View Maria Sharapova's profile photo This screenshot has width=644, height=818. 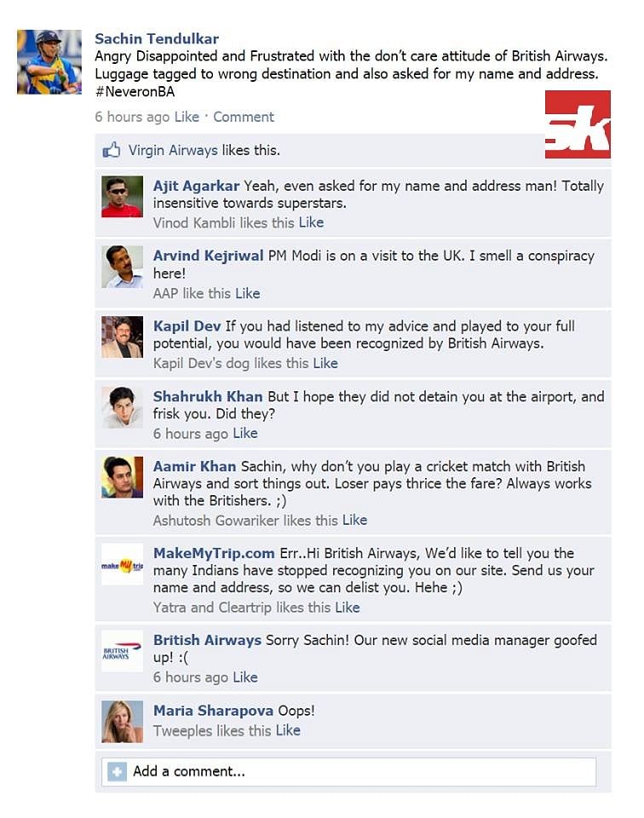tap(122, 722)
